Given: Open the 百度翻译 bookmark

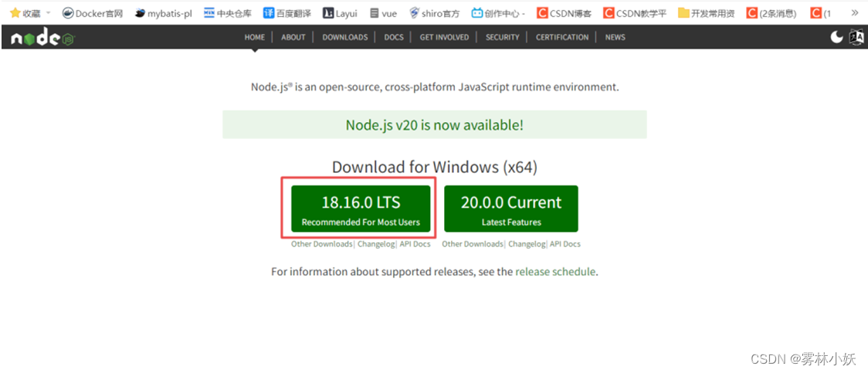Looking at the screenshot, I should pos(287,12).
